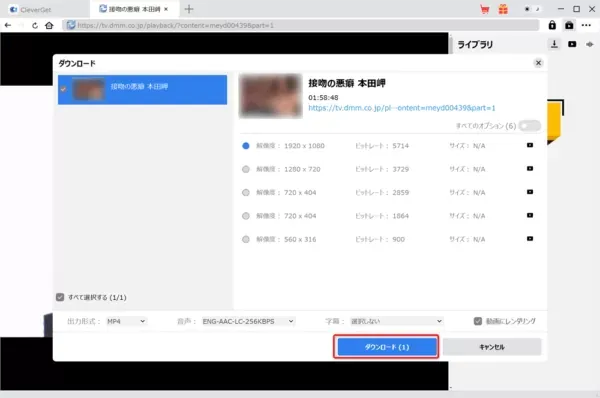Click video icon on 1280 x 720 row
The width and height of the screenshot is (600, 398).
point(530,168)
